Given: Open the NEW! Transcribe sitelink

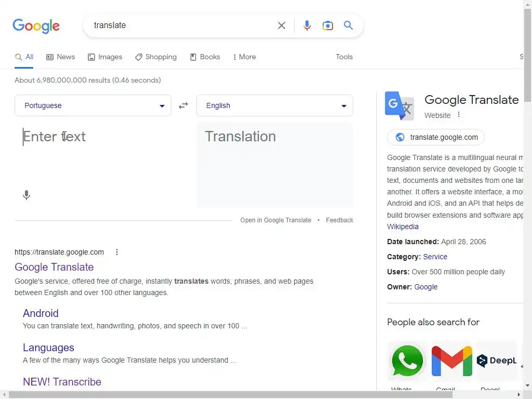Looking at the screenshot, I should [x=62, y=382].
